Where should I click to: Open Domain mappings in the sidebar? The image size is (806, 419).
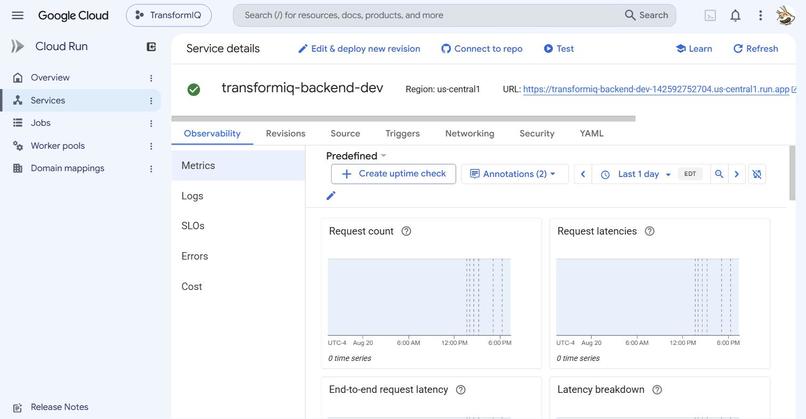67,168
